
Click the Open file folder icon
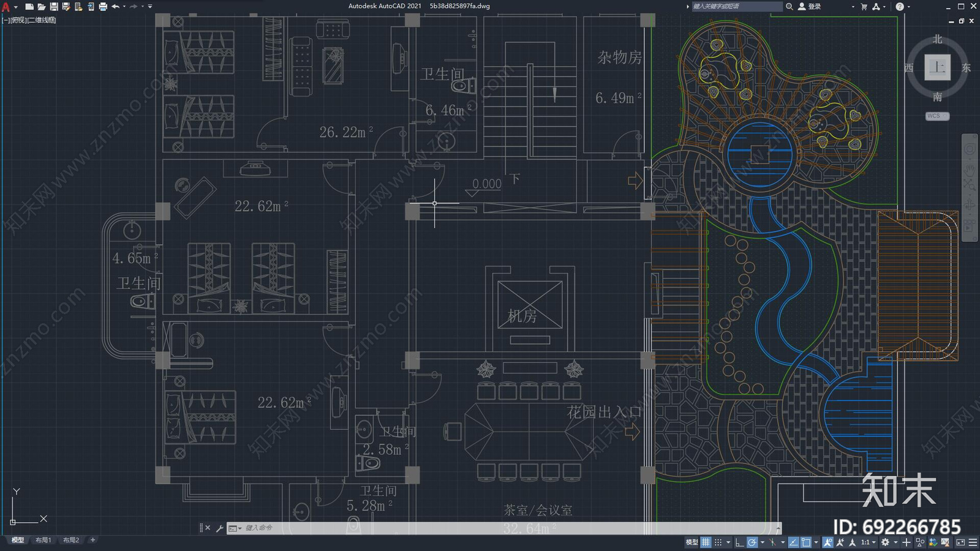[42, 7]
